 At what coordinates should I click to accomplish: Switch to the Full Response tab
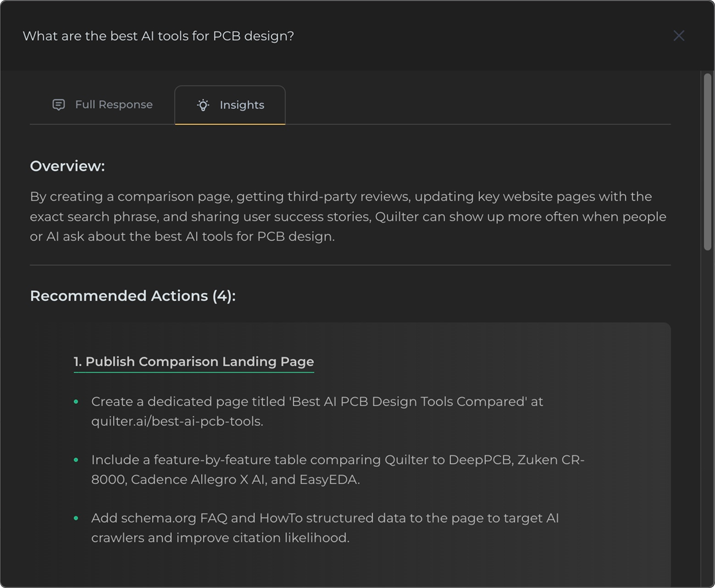click(x=114, y=105)
